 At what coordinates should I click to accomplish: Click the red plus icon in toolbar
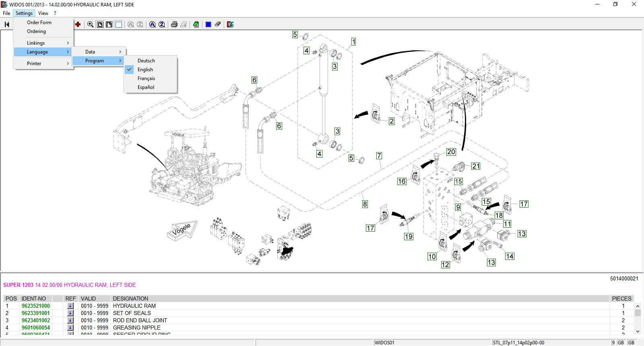pos(78,25)
